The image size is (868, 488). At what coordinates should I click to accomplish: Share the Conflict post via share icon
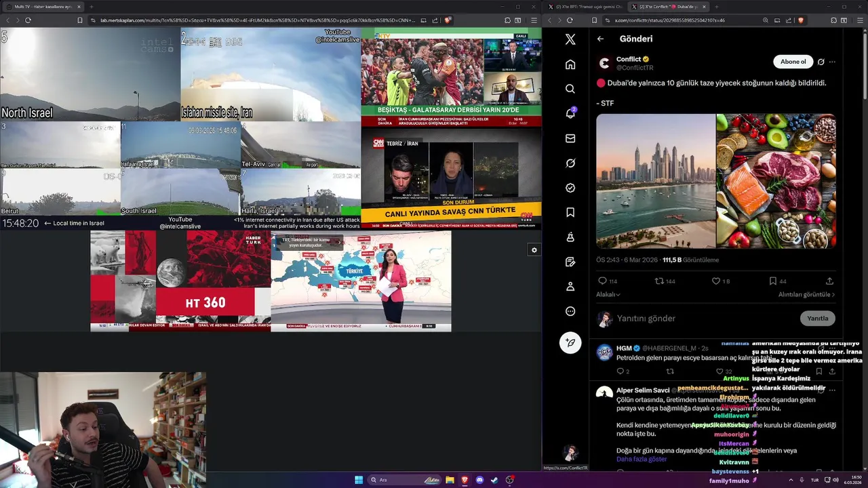pyautogui.click(x=829, y=281)
